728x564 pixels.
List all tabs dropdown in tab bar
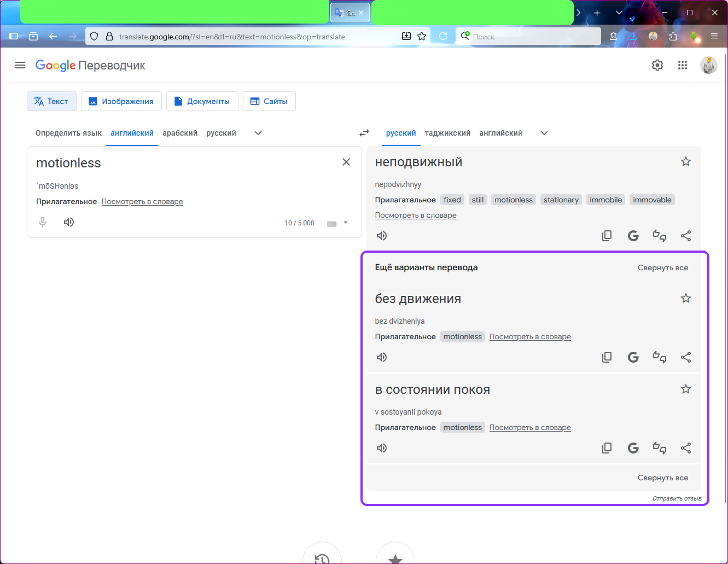click(x=619, y=13)
